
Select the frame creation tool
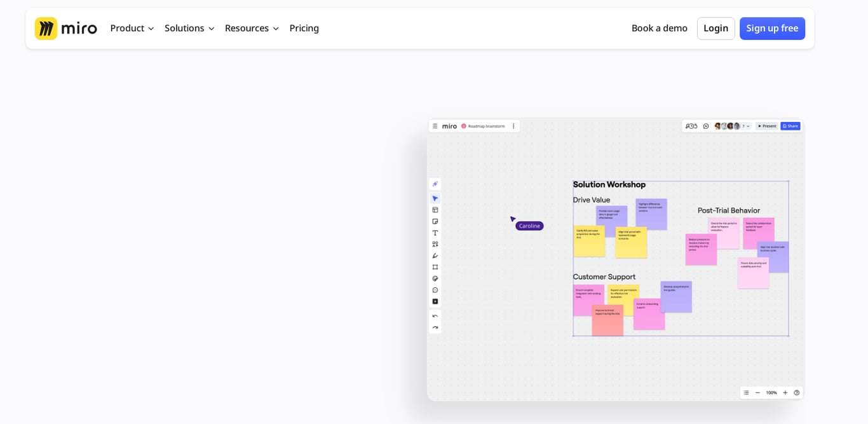tap(435, 266)
